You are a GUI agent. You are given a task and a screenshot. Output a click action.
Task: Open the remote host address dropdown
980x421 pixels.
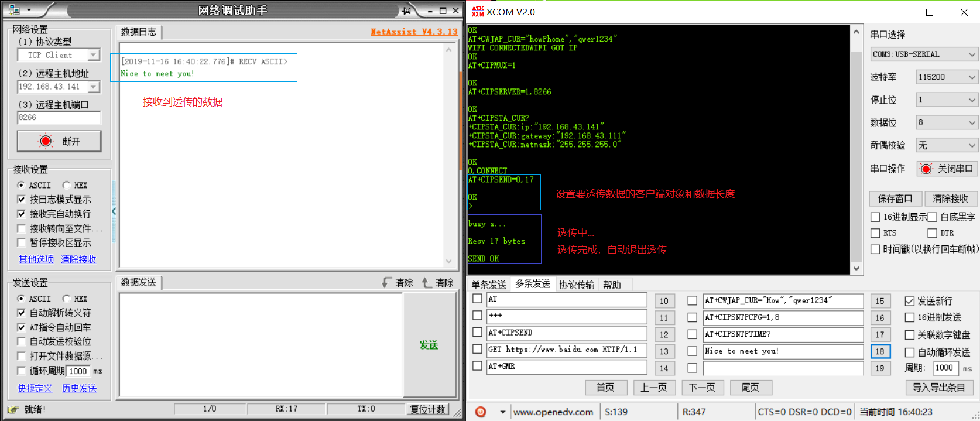point(93,87)
